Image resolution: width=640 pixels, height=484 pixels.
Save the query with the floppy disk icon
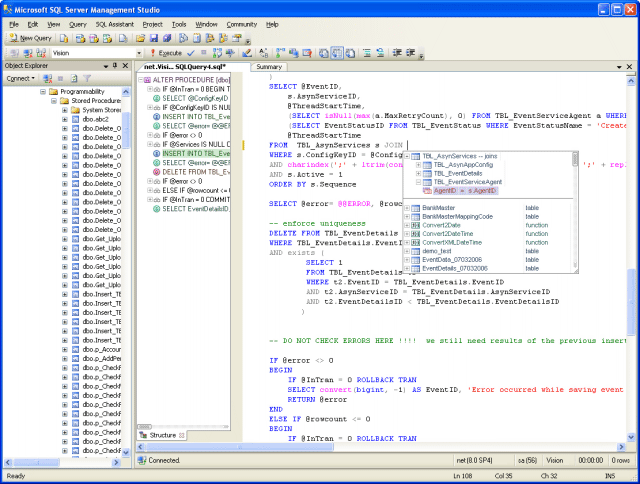point(153,38)
